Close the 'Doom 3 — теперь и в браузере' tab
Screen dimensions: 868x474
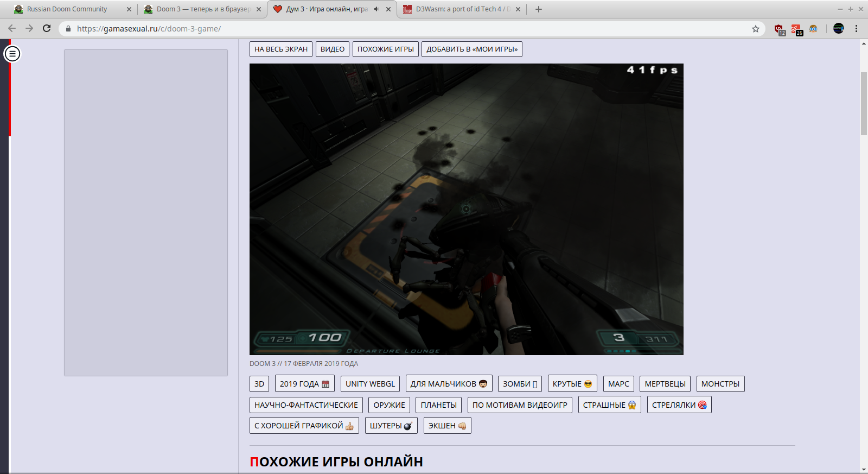coord(259,9)
